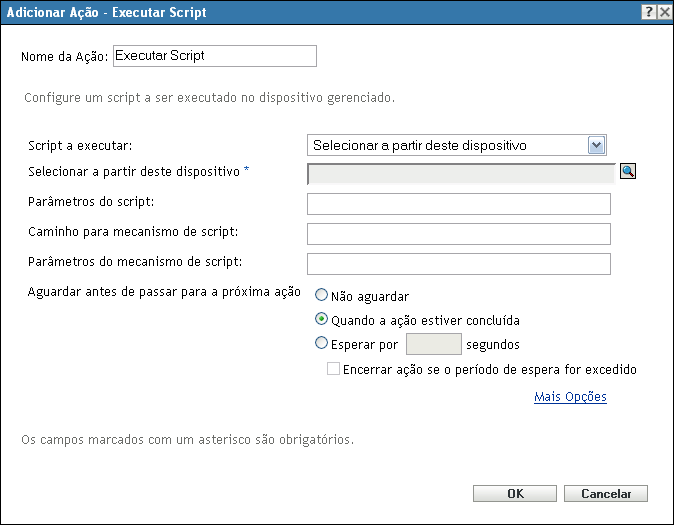Click the required fields asterisk note text

click(x=188, y=439)
